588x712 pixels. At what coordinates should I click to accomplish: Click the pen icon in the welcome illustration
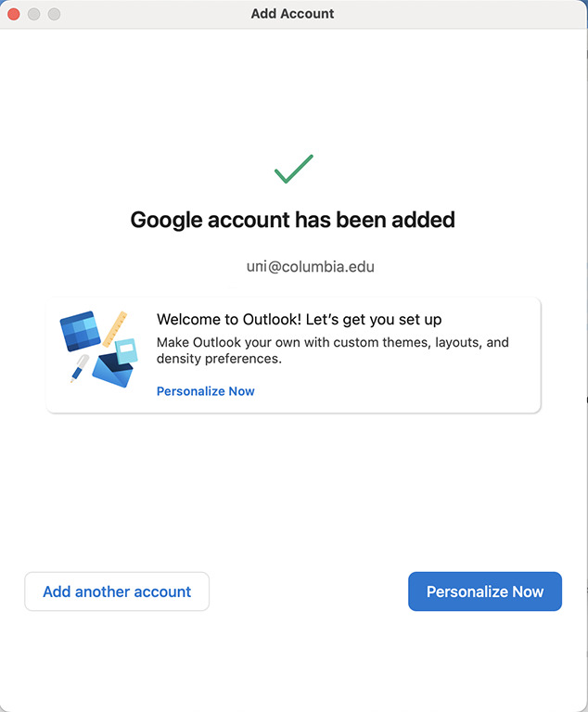pyautogui.click(x=79, y=368)
